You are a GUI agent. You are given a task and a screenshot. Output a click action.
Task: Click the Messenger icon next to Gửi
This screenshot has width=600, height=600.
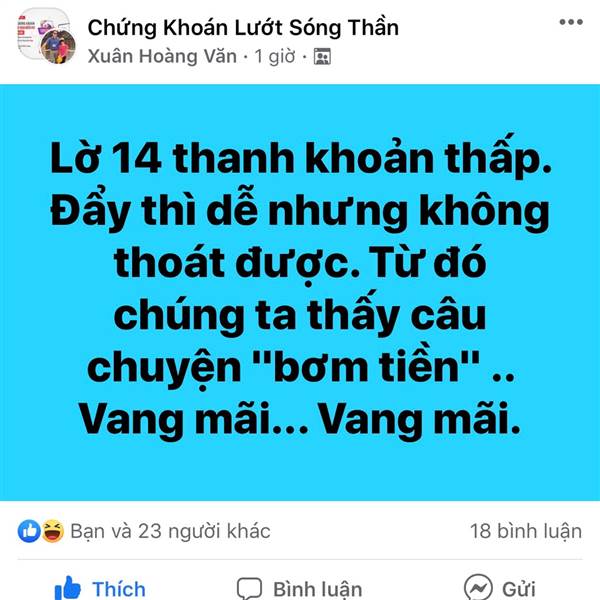478,588
